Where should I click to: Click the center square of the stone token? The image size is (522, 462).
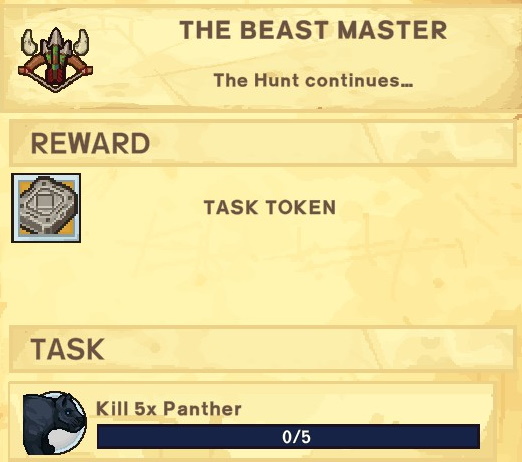coord(43,202)
